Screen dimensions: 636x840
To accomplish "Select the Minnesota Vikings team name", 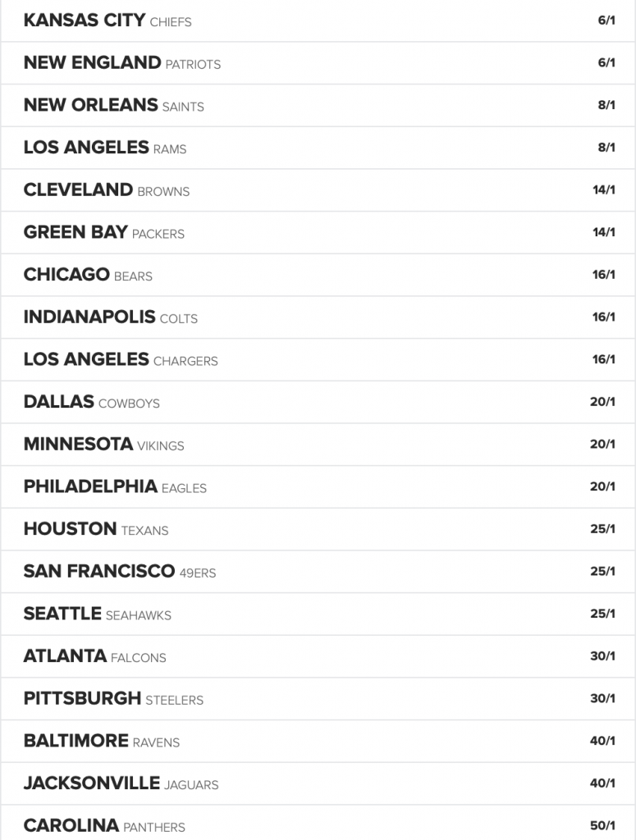I will pos(104,444).
